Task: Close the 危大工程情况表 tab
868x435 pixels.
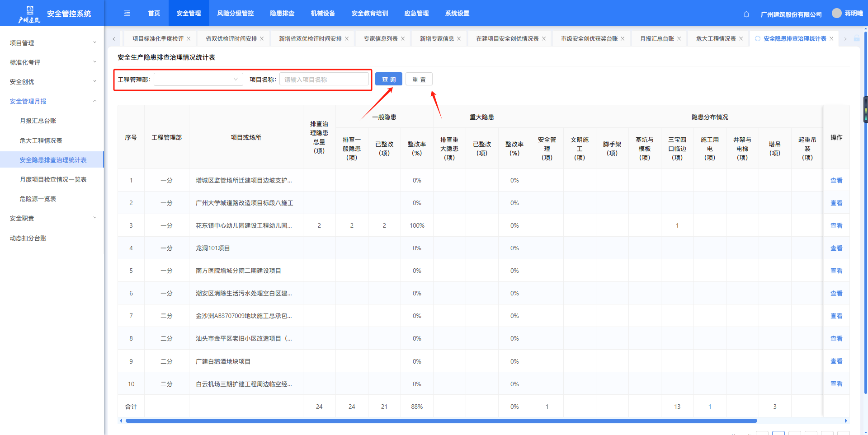Action: pyautogui.click(x=741, y=39)
